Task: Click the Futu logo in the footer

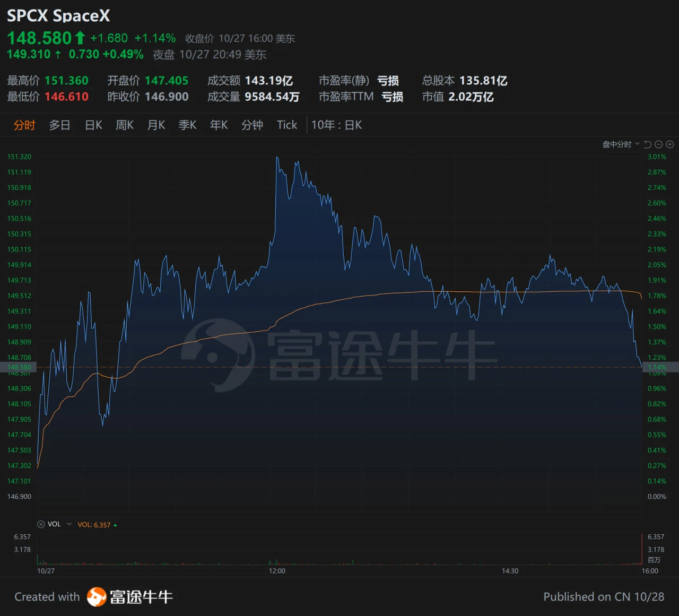Action: coord(130,597)
